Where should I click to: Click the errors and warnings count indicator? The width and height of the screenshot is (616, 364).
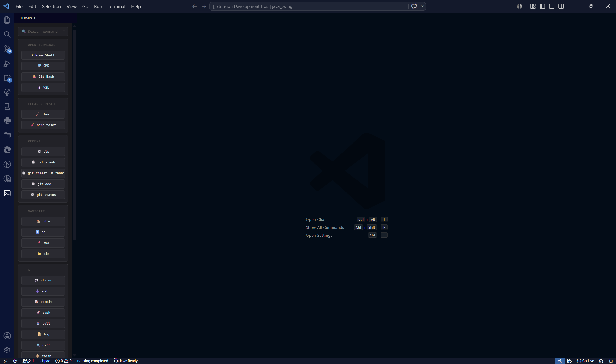pos(64,361)
